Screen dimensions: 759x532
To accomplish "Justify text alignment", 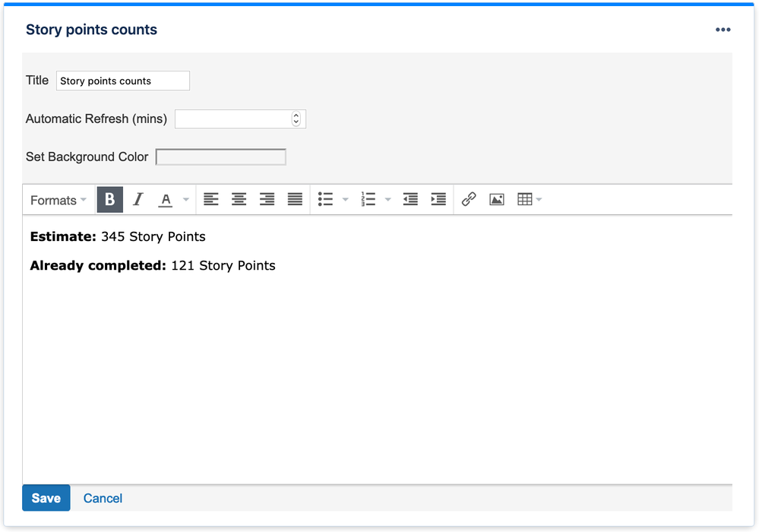I will click(295, 199).
